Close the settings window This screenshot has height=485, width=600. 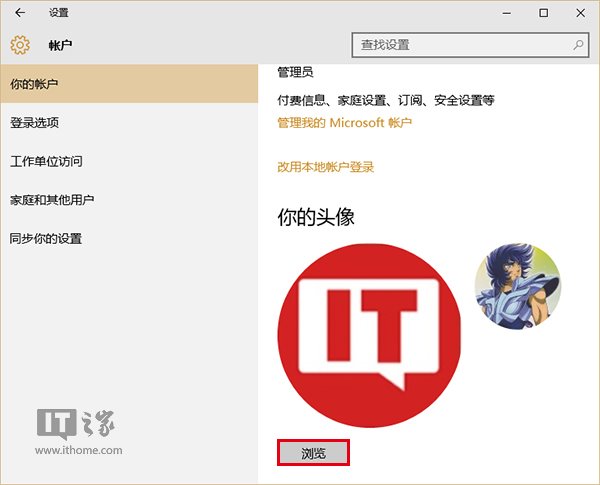(x=580, y=13)
